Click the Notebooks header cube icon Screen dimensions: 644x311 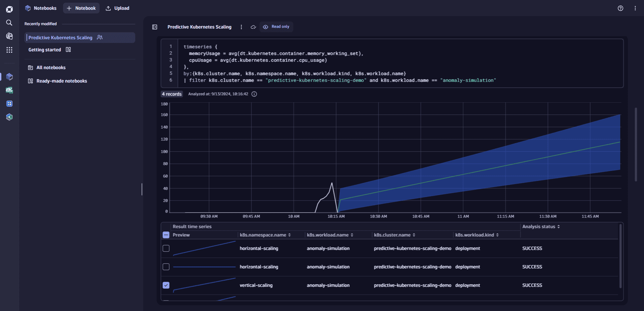(28, 8)
